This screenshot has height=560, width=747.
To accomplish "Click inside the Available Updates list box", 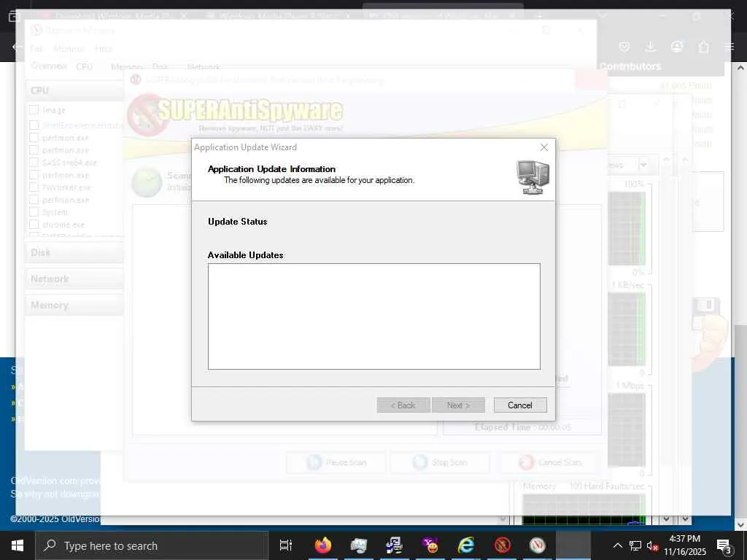I will pos(374,316).
